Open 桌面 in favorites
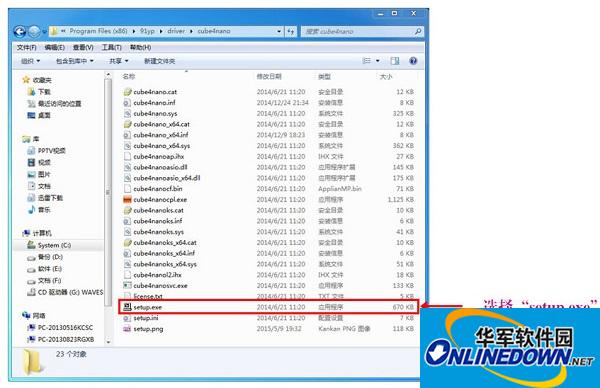Screen dimensions: 600x388 39,115
